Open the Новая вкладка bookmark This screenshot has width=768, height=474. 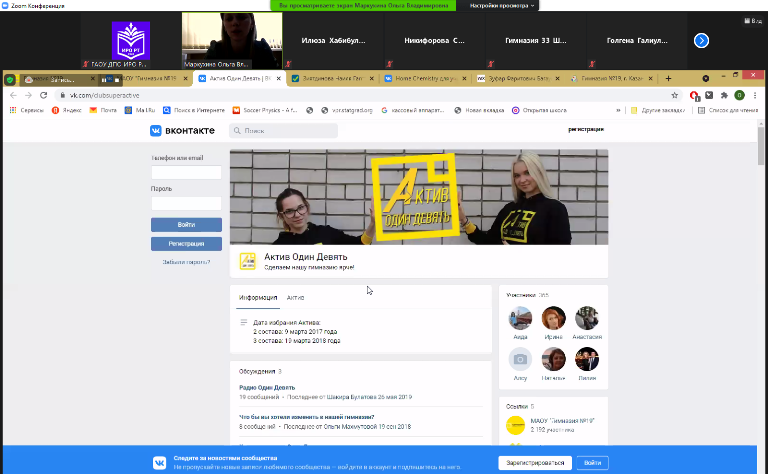click(x=479, y=110)
